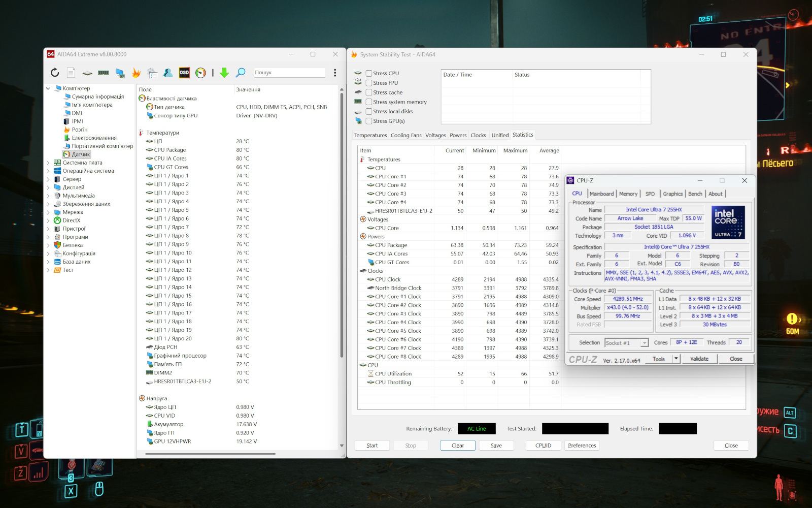Enable the Stress CPU checkbox
The height and width of the screenshot is (508, 812).
pyautogui.click(x=369, y=73)
